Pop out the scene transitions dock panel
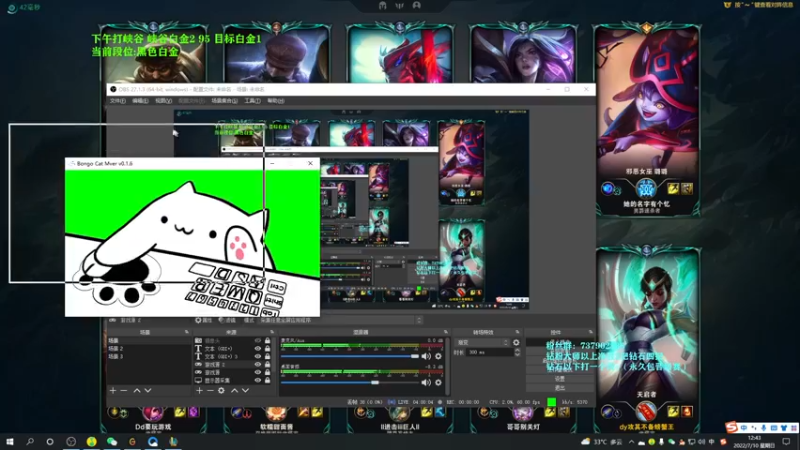 tap(517, 332)
